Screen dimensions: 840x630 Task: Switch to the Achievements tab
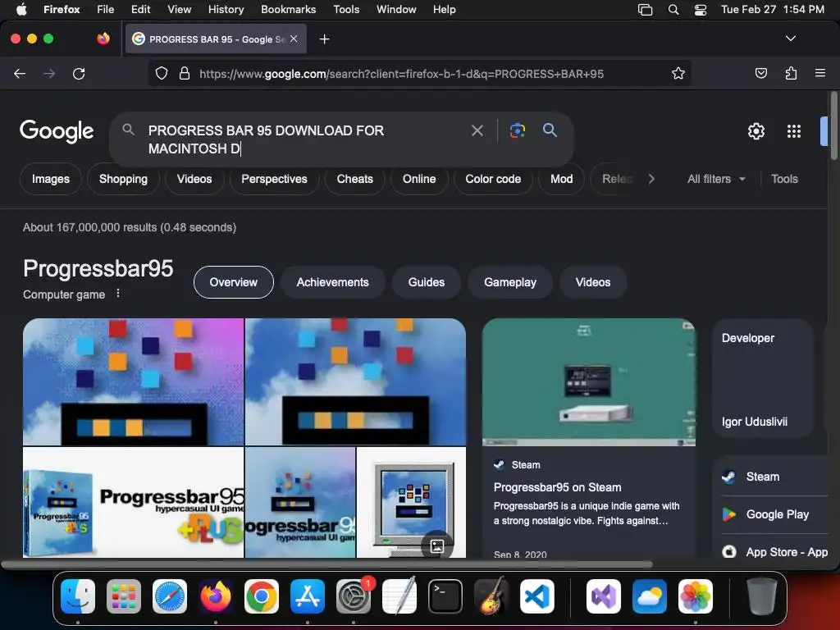pos(333,282)
